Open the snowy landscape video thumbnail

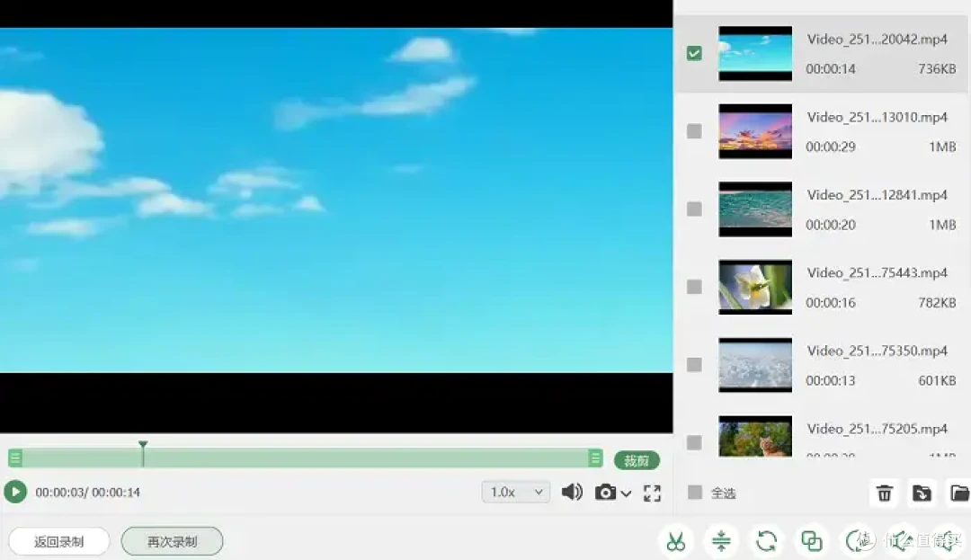(x=755, y=365)
